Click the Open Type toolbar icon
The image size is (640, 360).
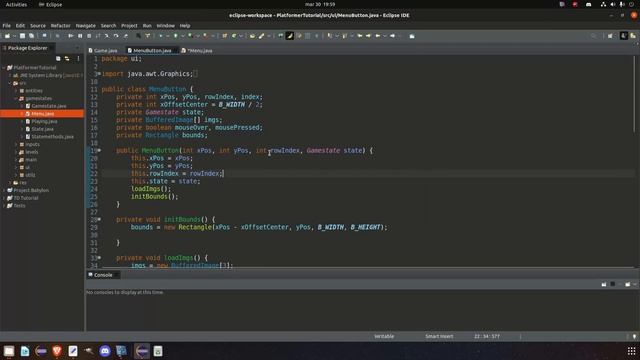[x=252, y=36]
